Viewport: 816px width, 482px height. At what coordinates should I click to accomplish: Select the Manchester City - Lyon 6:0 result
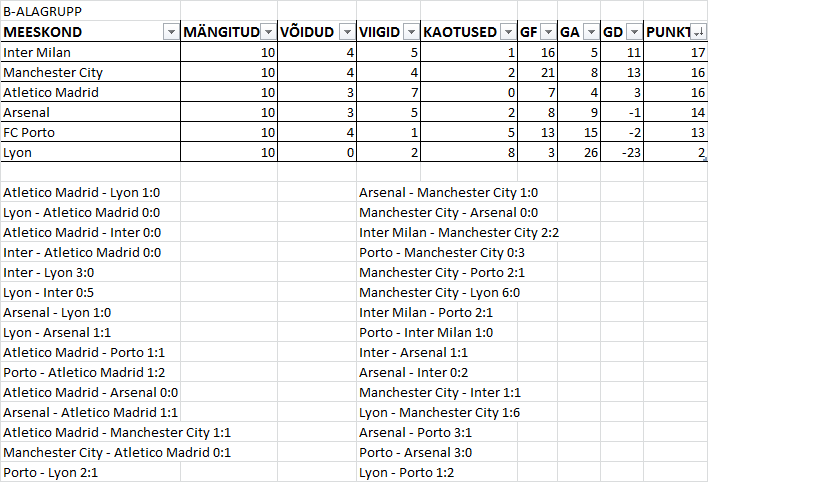tap(440, 293)
